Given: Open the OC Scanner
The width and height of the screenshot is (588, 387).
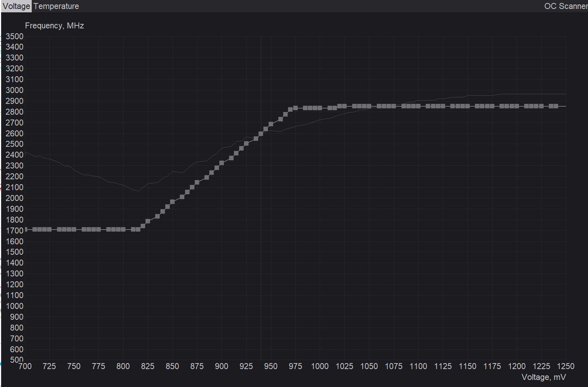Looking at the screenshot, I should 566,6.
